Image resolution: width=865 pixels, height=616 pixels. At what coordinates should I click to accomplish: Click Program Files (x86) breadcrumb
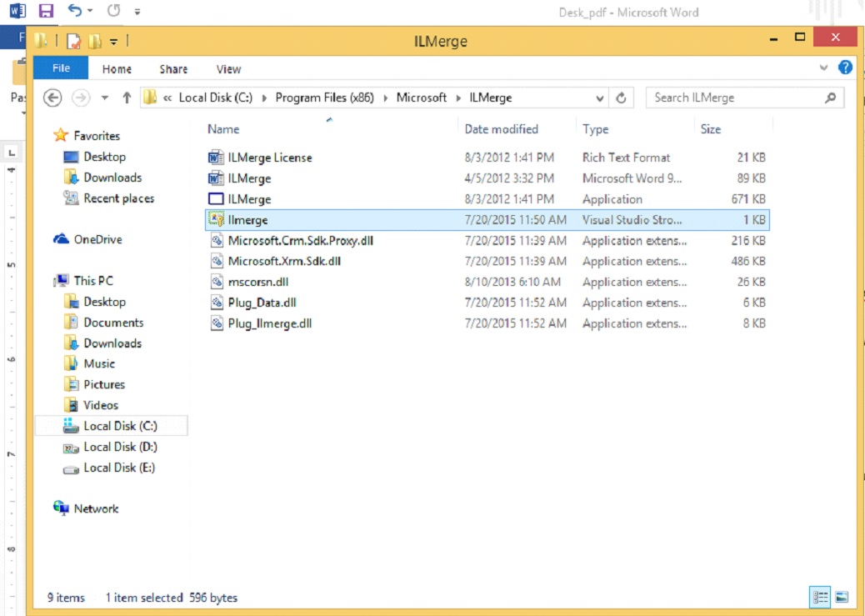(324, 98)
